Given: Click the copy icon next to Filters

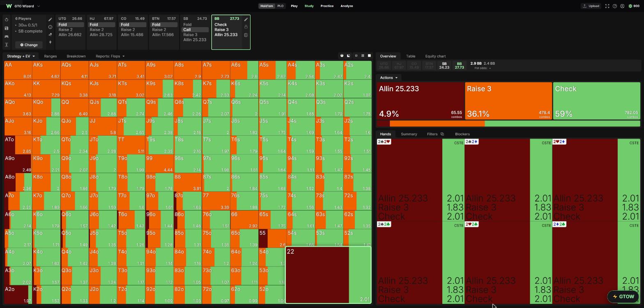Looking at the screenshot, I should 442,134.
